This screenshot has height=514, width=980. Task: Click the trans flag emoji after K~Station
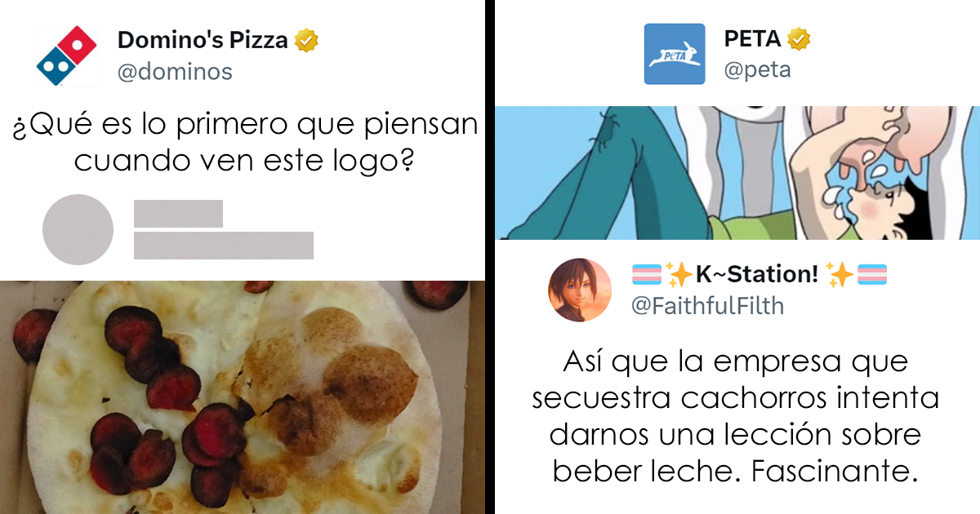point(874,276)
